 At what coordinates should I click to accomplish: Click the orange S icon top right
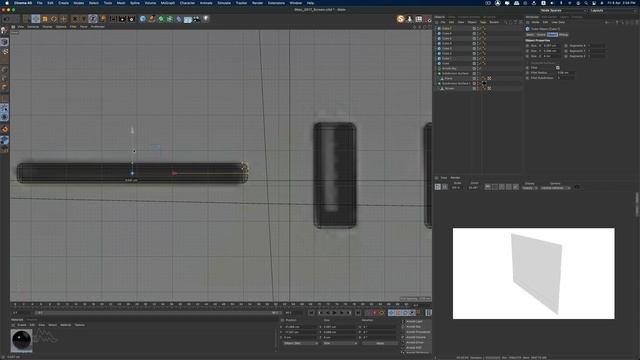click(x=400, y=19)
